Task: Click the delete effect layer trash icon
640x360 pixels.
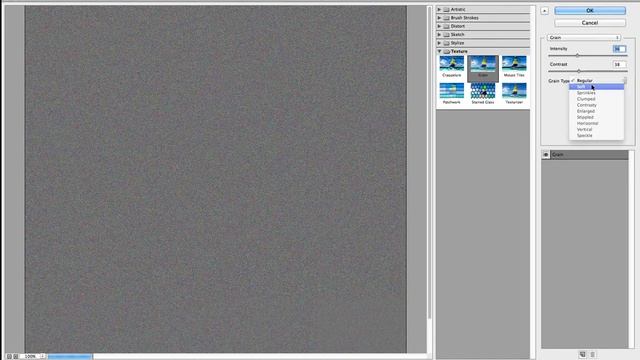Action: (x=593, y=354)
